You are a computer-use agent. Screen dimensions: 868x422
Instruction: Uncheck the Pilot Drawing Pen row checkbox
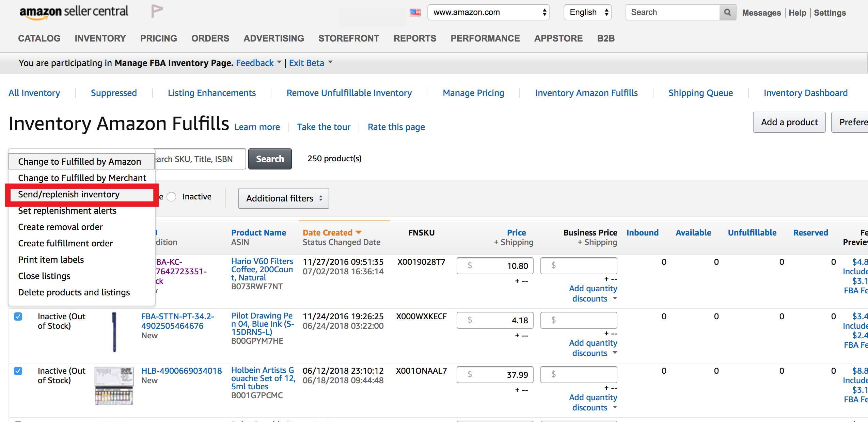[18, 316]
